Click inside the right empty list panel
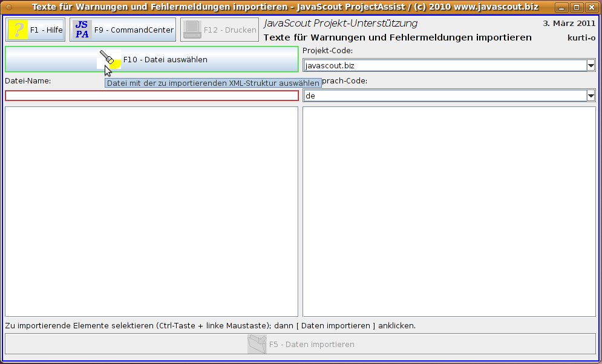 coord(449,212)
